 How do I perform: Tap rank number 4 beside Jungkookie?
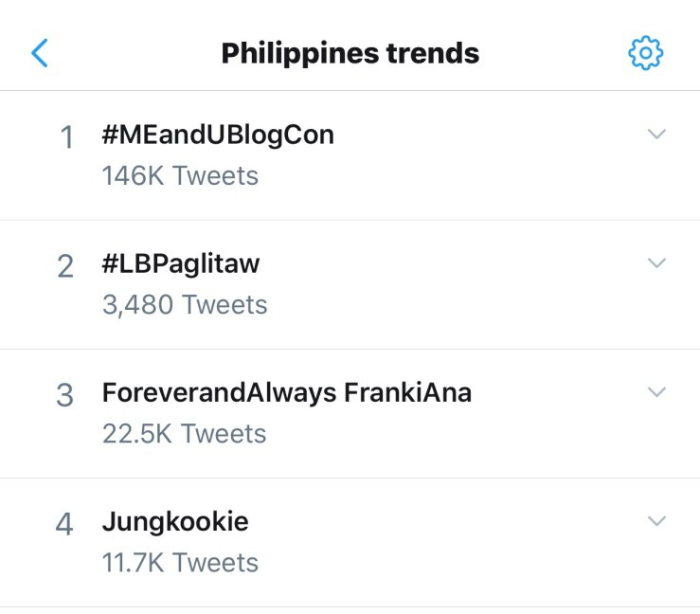64,525
